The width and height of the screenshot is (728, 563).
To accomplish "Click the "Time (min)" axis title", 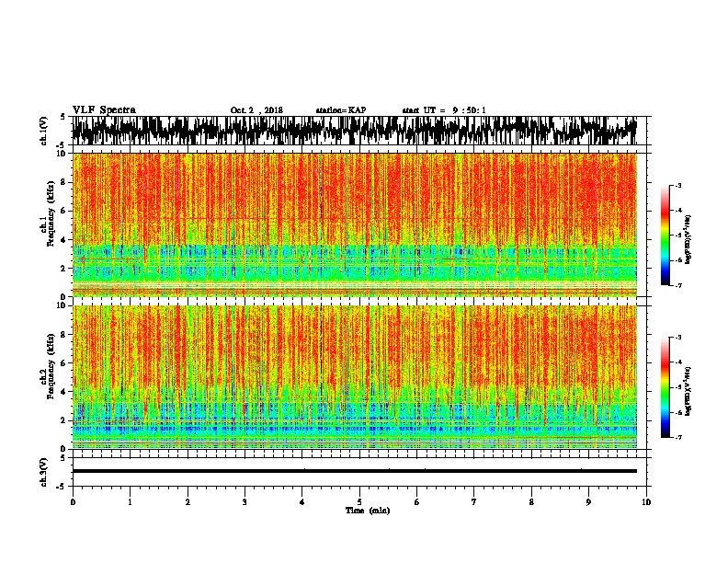I will pos(368,511).
